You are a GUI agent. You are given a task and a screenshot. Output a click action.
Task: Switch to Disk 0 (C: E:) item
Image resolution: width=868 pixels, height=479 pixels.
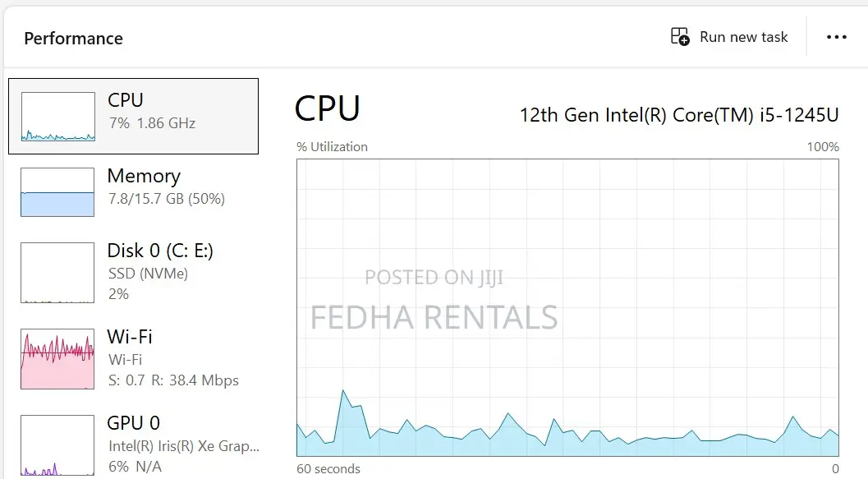(x=133, y=273)
